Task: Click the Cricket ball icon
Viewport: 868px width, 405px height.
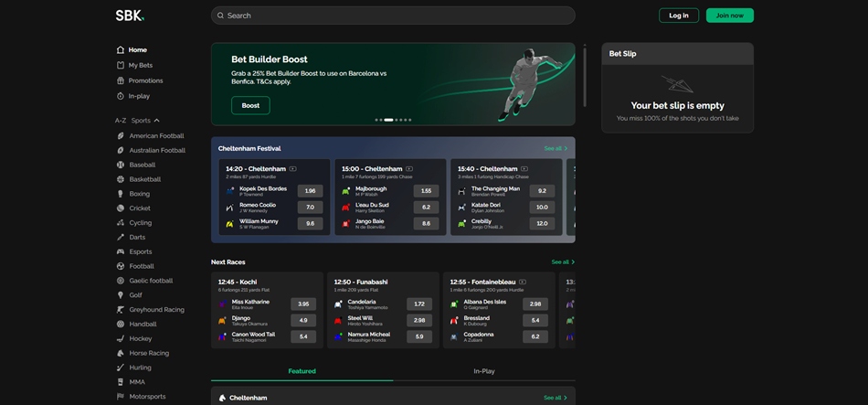Action: pyautogui.click(x=120, y=208)
